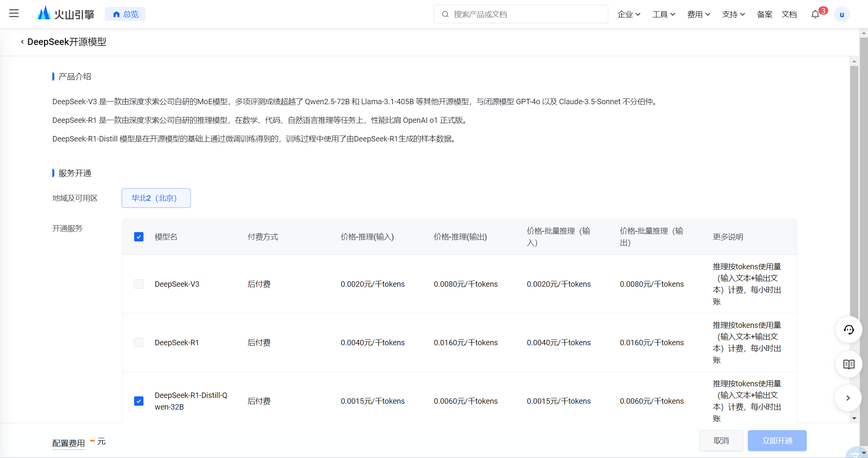The height and width of the screenshot is (458, 868).
Task: Click the 更多说明 column header
Action: (x=728, y=237)
